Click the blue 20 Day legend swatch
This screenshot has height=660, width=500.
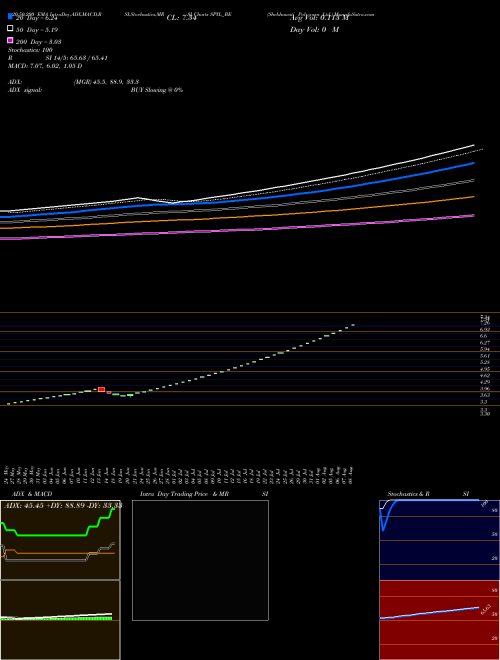10,17
